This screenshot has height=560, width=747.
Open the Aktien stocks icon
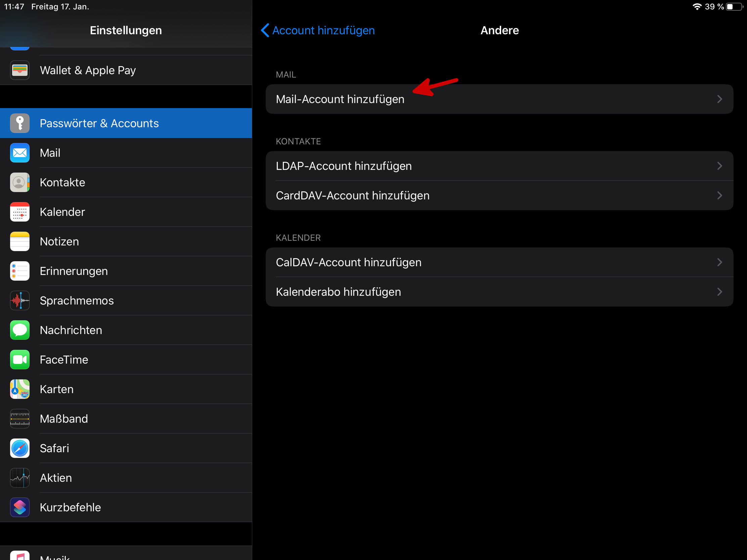[19, 478]
